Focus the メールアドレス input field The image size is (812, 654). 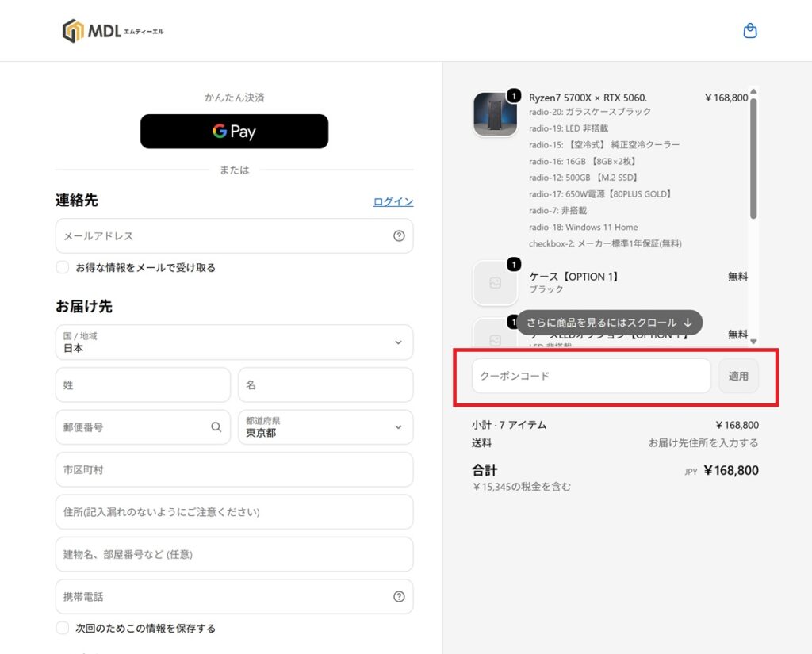point(234,235)
